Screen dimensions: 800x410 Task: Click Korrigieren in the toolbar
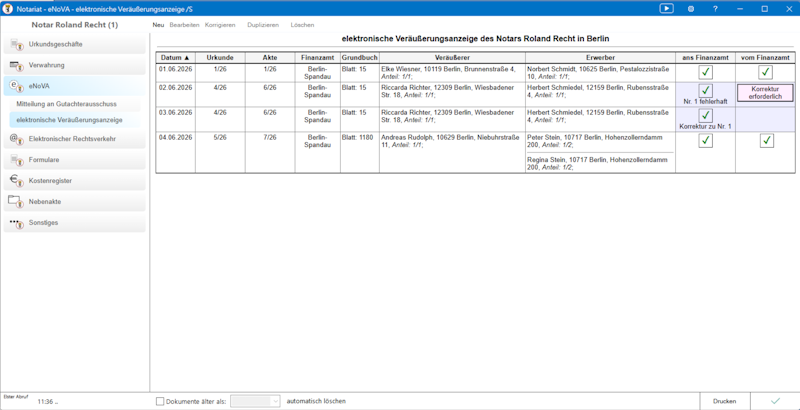pos(220,25)
